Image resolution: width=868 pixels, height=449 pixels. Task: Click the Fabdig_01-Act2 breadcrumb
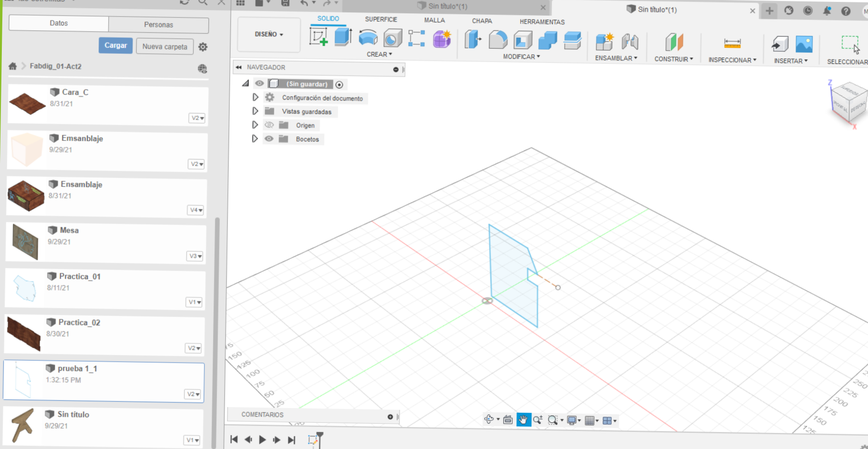(56, 66)
